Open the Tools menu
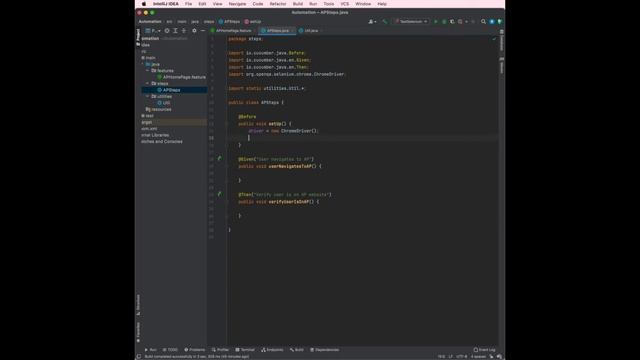The height and width of the screenshot is (360, 640). 329,4
